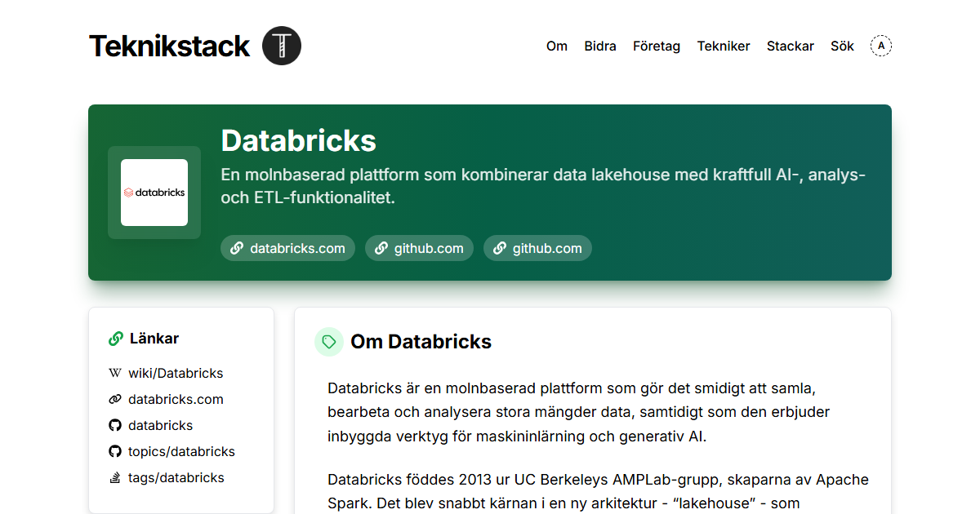This screenshot has height=514, width=980.
Task: Open the first github.com pill link
Action: (419, 248)
